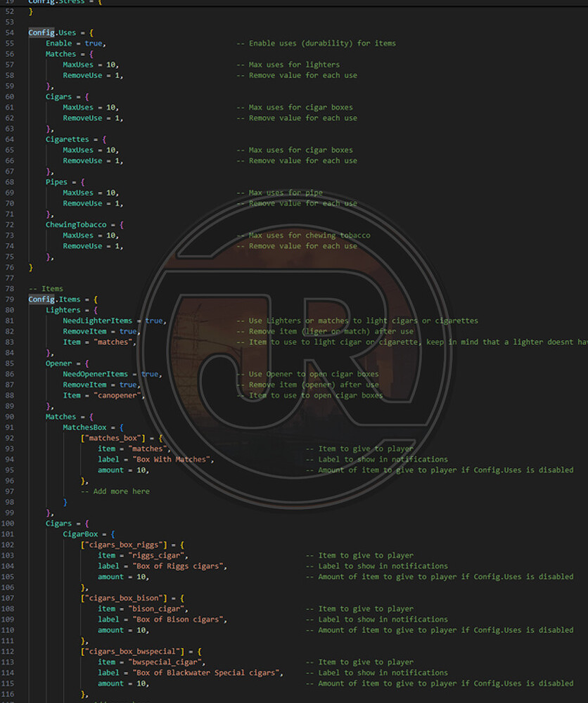Image resolution: width=588 pixels, height=703 pixels.
Task: Click the "Box of Riggs cigars" label
Action: pyautogui.click(x=178, y=566)
